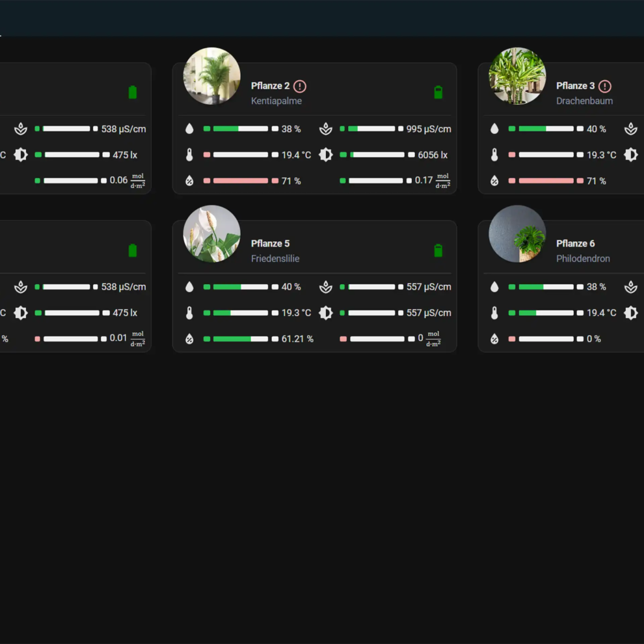Screen dimensions: 644x644
Task: Click Pflanze 3 air humidity icon
Action: (494, 181)
